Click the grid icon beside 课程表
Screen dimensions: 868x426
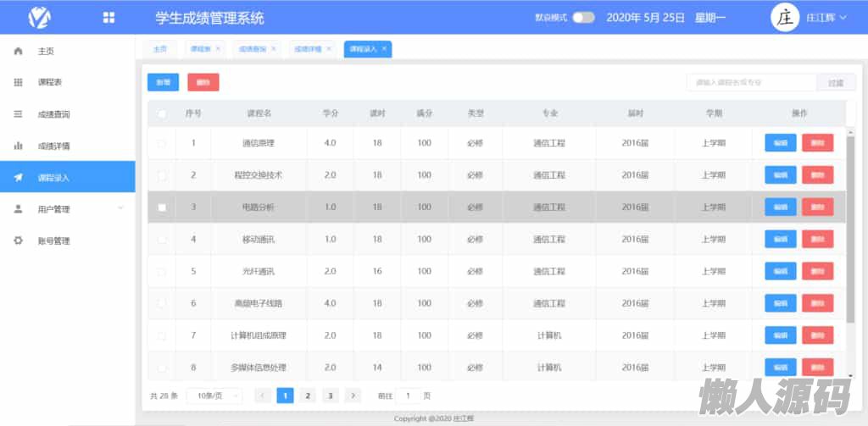click(x=18, y=82)
